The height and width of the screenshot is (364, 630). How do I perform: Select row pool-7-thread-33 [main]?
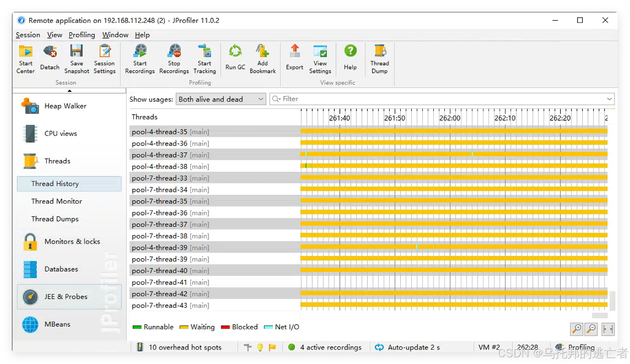(368, 178)
